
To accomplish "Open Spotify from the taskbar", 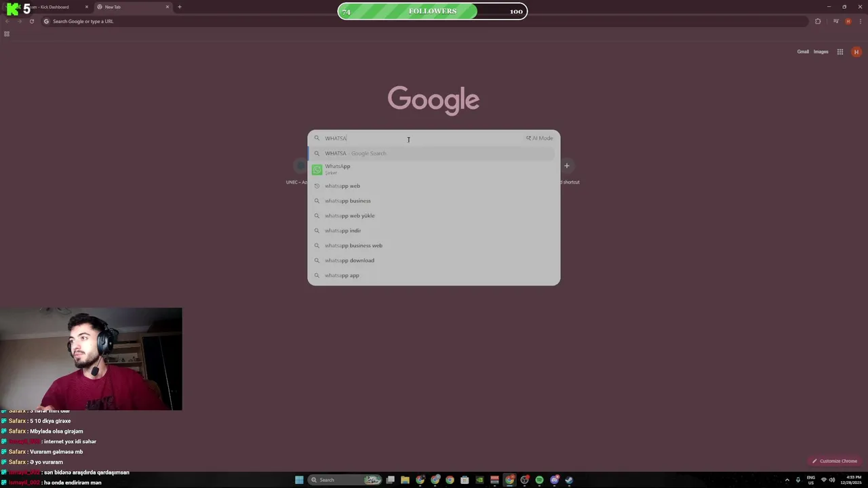I will click(x=539, y=480).
